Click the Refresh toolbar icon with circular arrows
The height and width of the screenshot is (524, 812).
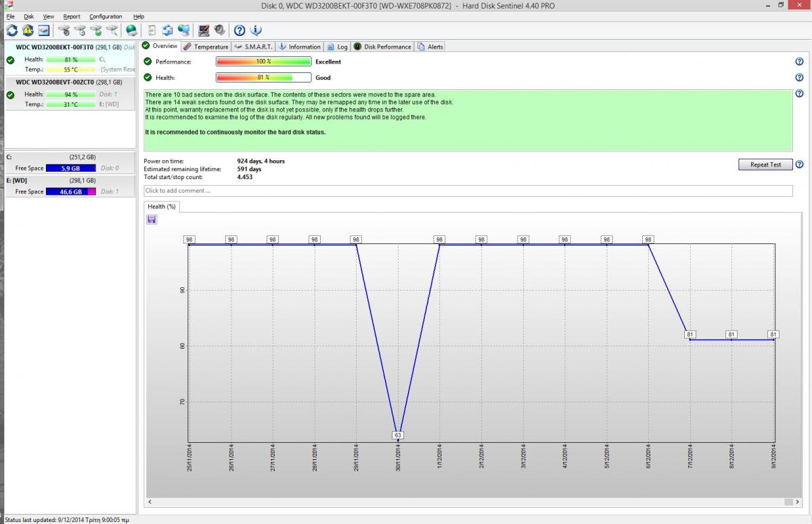[12, 30]
